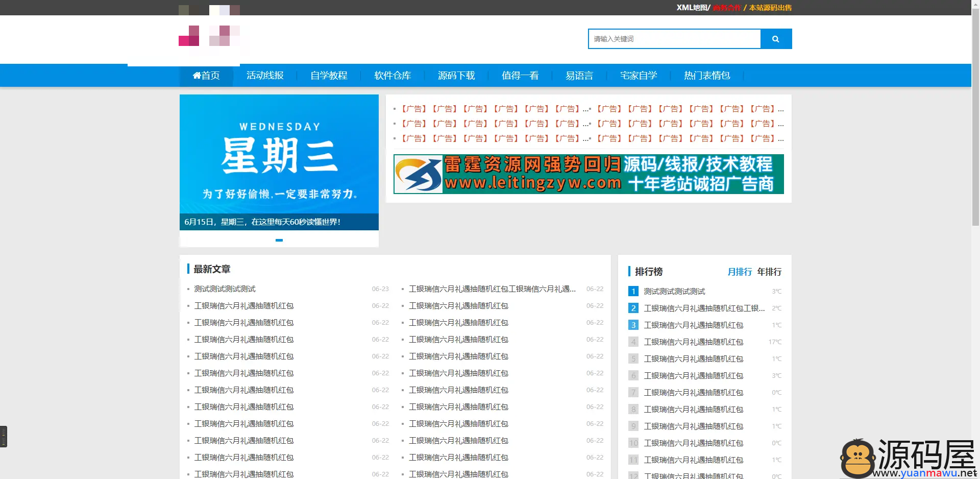Open ranking item number 5 article
Viewport: 980px width, 479px height.
[x=693, y=358]
